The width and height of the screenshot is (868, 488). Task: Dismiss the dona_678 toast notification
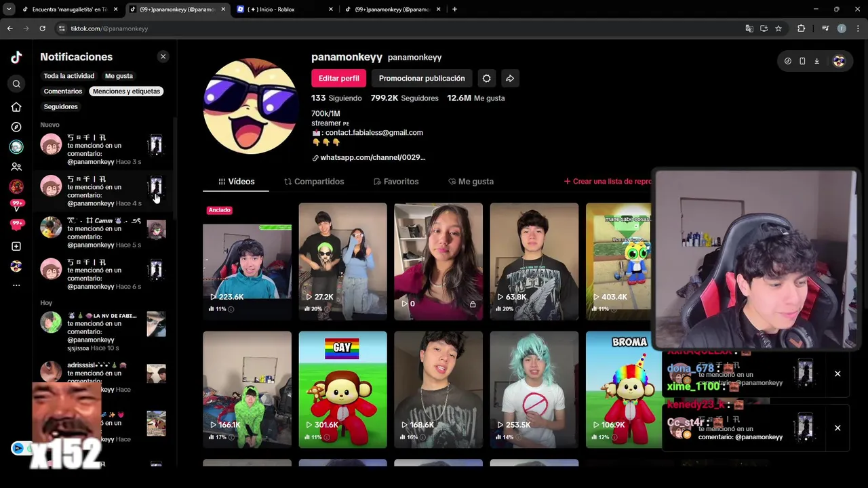tap(837, 374)
